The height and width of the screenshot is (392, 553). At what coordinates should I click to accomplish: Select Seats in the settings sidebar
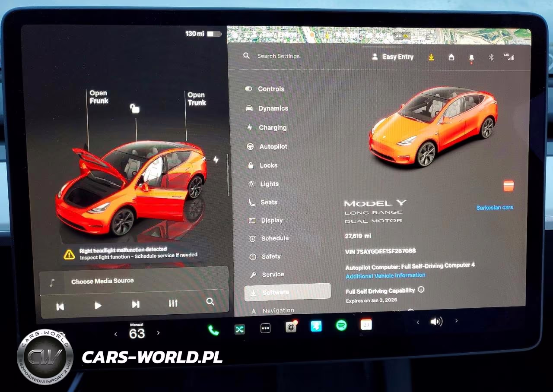click(263, 202)
